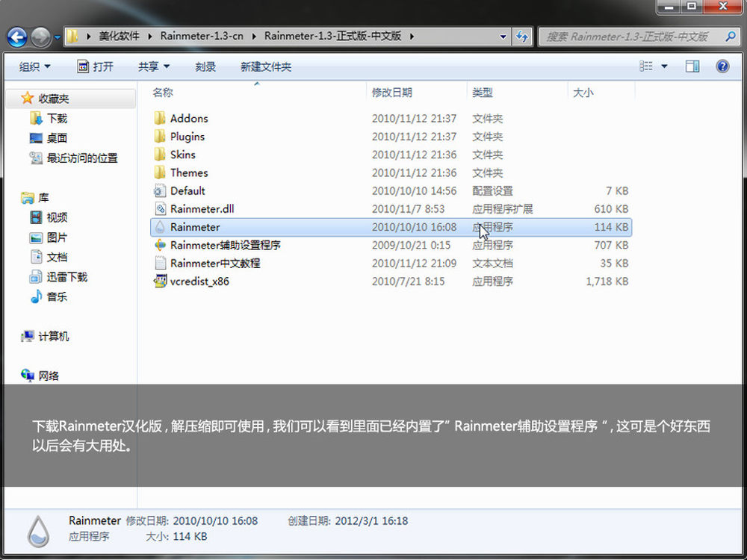Click the 刻录 toolbar button
Image resolution: width=747 pixels, height=560 pixels.
point(205,66)
